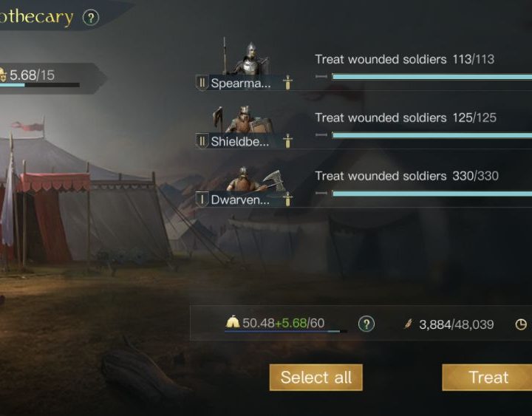Click the tier I badge on Dwarven

pyautogui.click(x=202, y=200)
